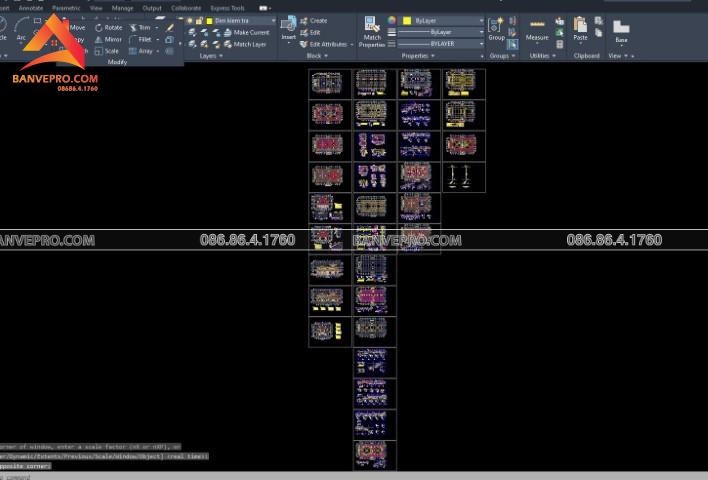Screen dimensions: 708x480
Task: Click the Ungroup icon in Groups panel
Action: point(512,21)
